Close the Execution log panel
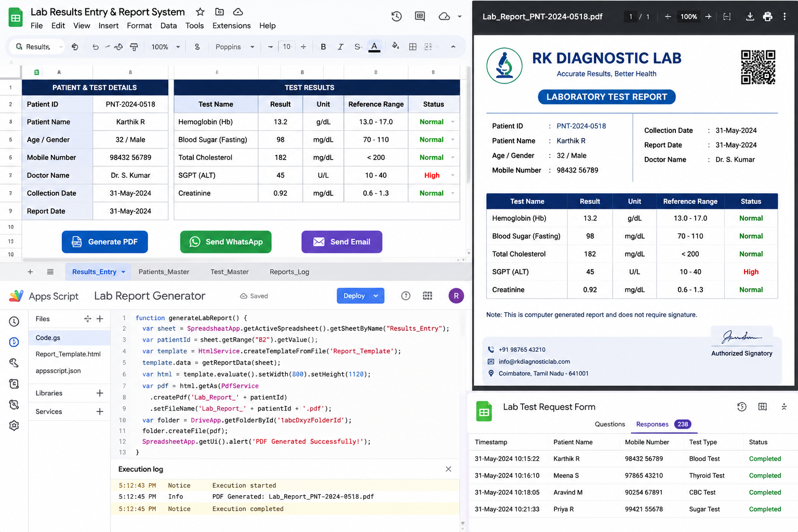The width and height of the screenshot is (798, 532). 448,469
